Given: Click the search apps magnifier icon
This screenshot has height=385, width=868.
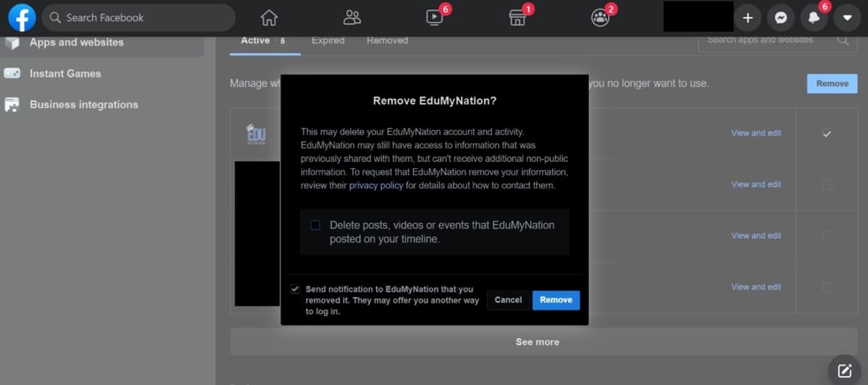Looking at the screenshot, I should (x=843, y=41).
